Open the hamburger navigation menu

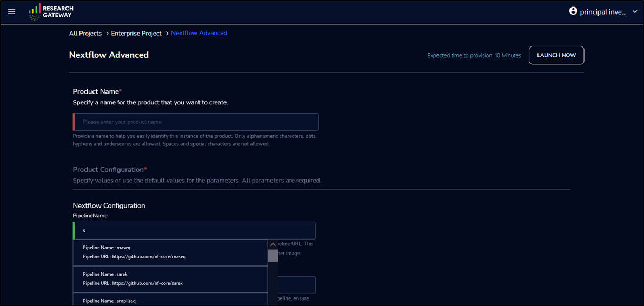pyautogui.click(x=11, y=11)
